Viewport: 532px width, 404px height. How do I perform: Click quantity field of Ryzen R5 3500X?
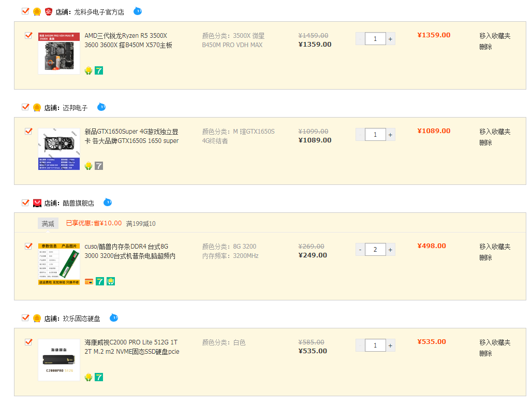point(375,39)
